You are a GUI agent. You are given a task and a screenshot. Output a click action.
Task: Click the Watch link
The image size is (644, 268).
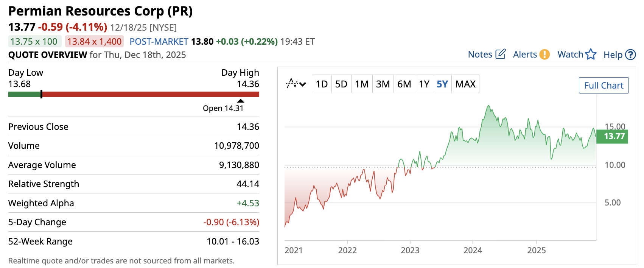[x=570, y=55]
